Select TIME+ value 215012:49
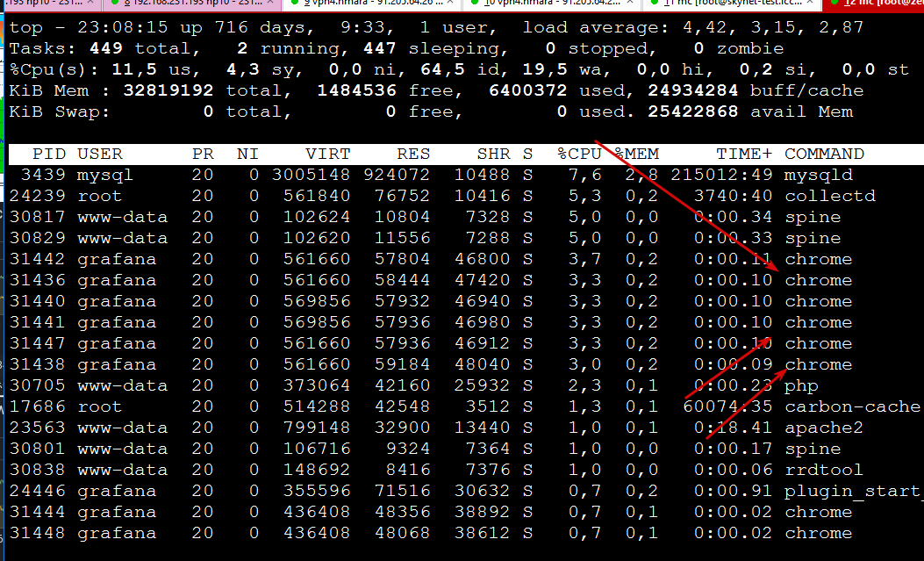This screenshot has height=561, width=924. tap(721, 176)
